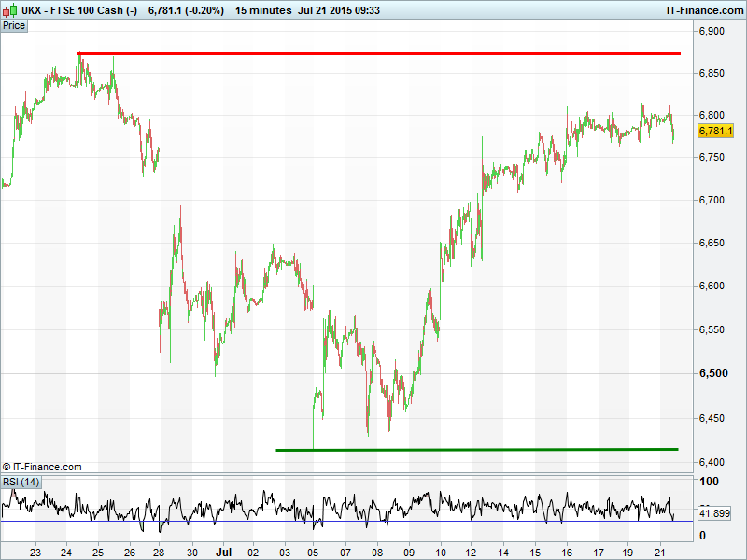The image size is (747, 560).
Task: Select the RSI (14) indicator label
Action: pyautogui.click(x=21, y=482)
